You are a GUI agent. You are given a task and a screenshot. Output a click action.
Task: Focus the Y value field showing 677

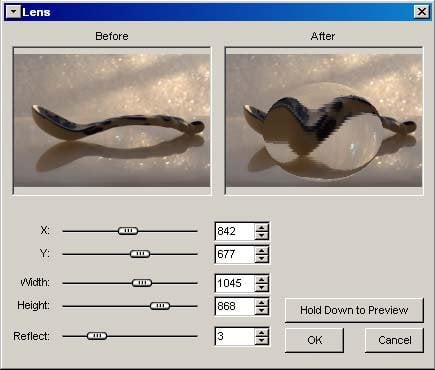(x=235, y=254)
